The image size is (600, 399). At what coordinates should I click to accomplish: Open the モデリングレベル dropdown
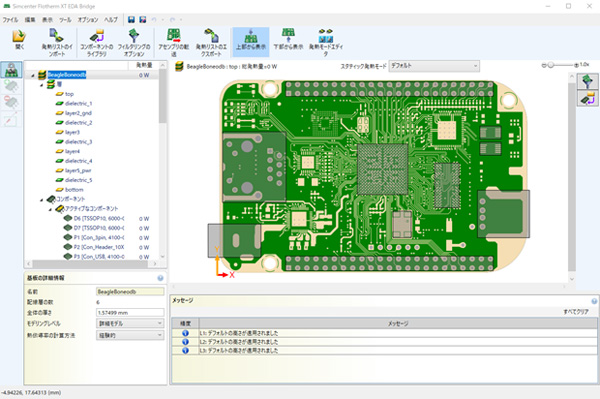pos(130,324)
